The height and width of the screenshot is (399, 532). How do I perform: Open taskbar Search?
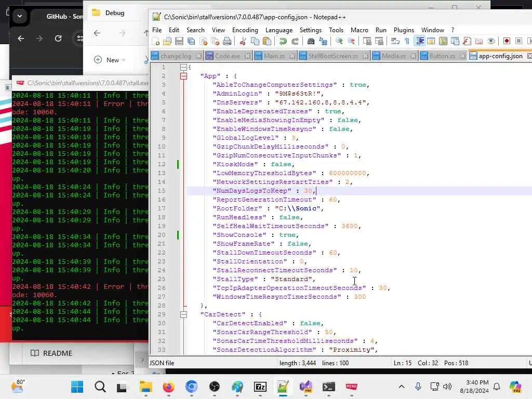[100, 387]
